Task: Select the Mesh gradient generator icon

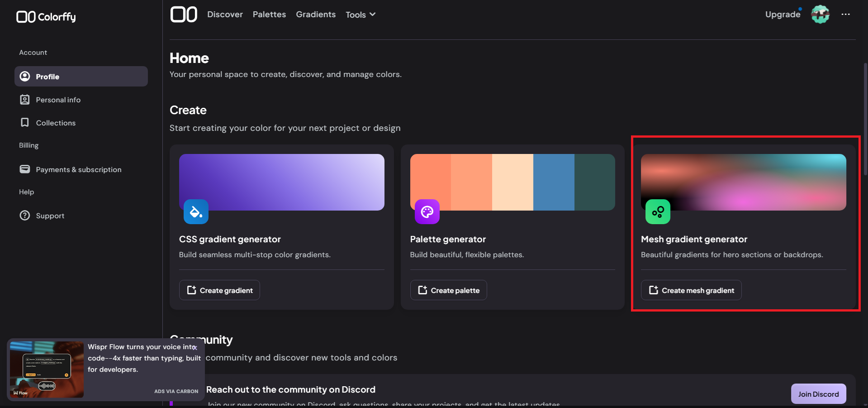Action: point(657,211)
